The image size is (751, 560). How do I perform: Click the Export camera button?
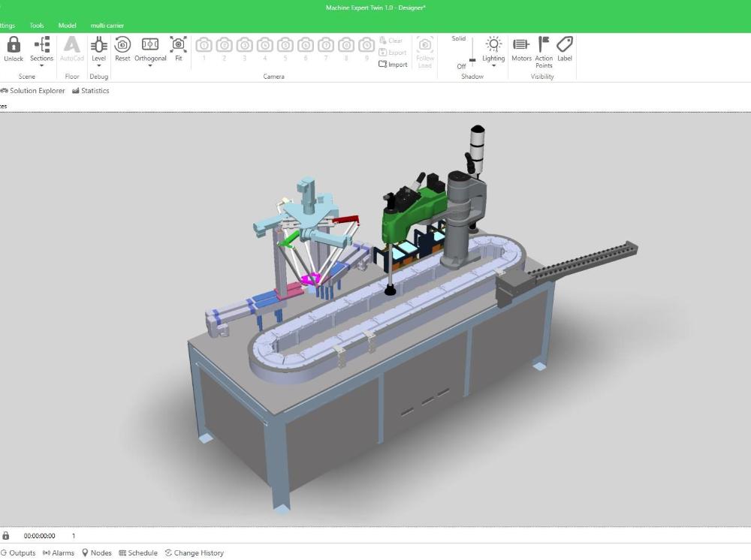(393, 53)
